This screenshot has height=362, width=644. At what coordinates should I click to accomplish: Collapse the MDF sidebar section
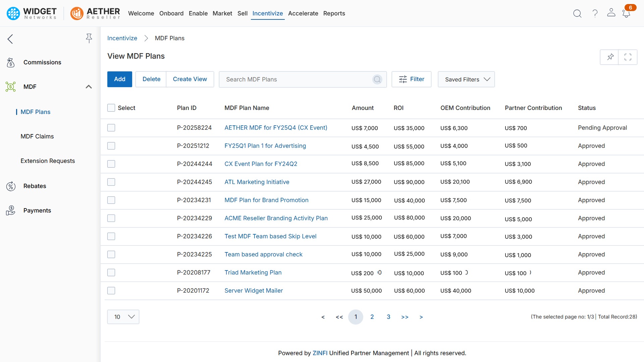[x=89, y=87]
